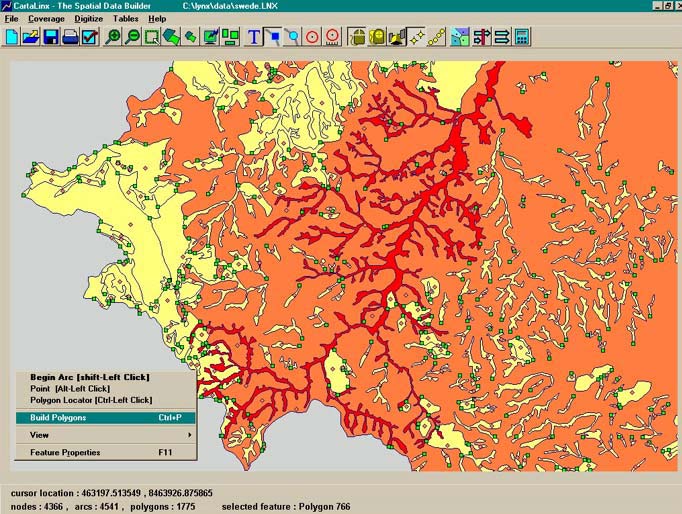This screenshot has width=682, height=514.
Task: Select the cyan circle node tool
Action: tap(293, 37)
